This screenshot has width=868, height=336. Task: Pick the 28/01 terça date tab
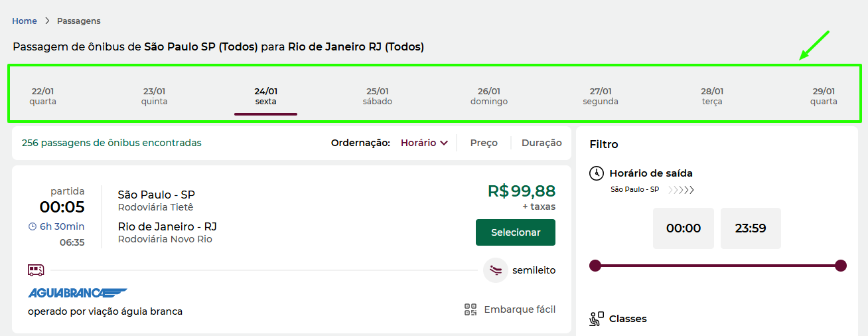pos(711,96)
